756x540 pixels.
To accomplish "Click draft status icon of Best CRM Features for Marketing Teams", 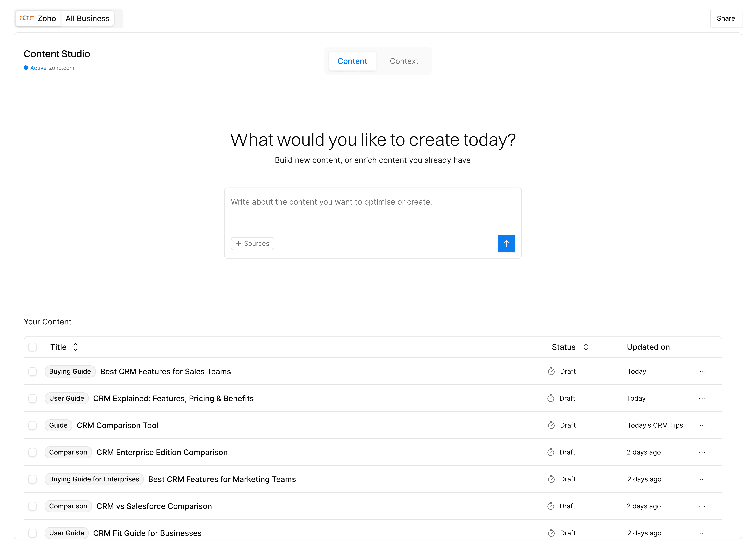I will pyautogui.click(x=551, y=479).
